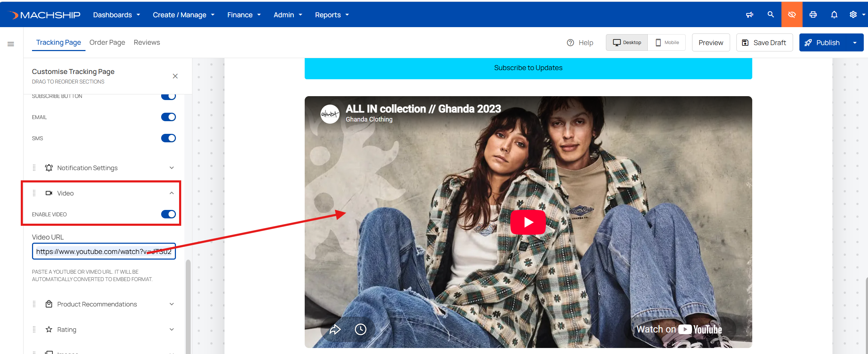Expand the Product Recommendations section chevron

pos(172,304)
